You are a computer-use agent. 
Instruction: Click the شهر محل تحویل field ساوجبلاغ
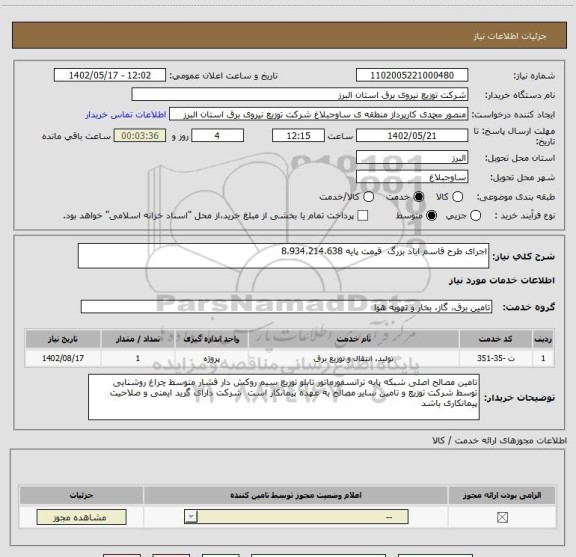point(412,177)
